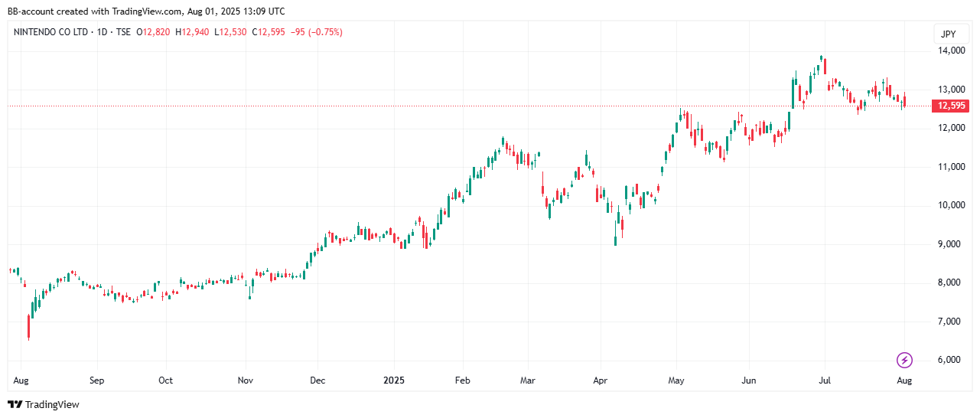
Task: Click the Jul label on time axis
Action: tap(825, 380)
